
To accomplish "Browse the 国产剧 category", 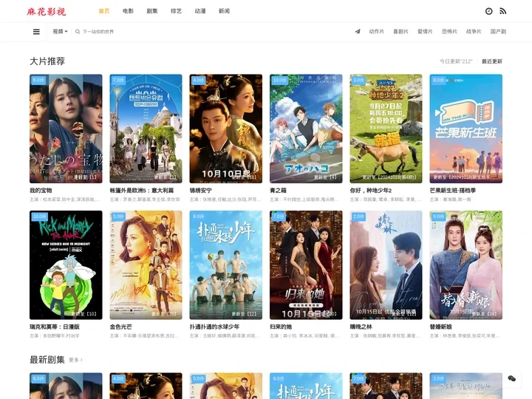I will [x=498, y=32].
